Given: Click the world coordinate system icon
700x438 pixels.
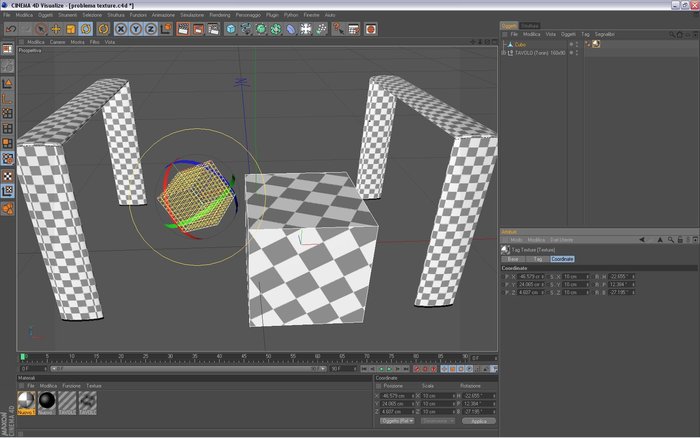Looking at the screenshot, I should tap(166, 29).
